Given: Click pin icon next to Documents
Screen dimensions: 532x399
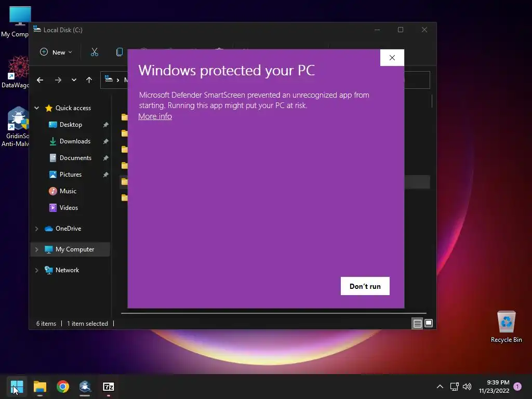Looking at the screenshot, I should tap(105, 158).
